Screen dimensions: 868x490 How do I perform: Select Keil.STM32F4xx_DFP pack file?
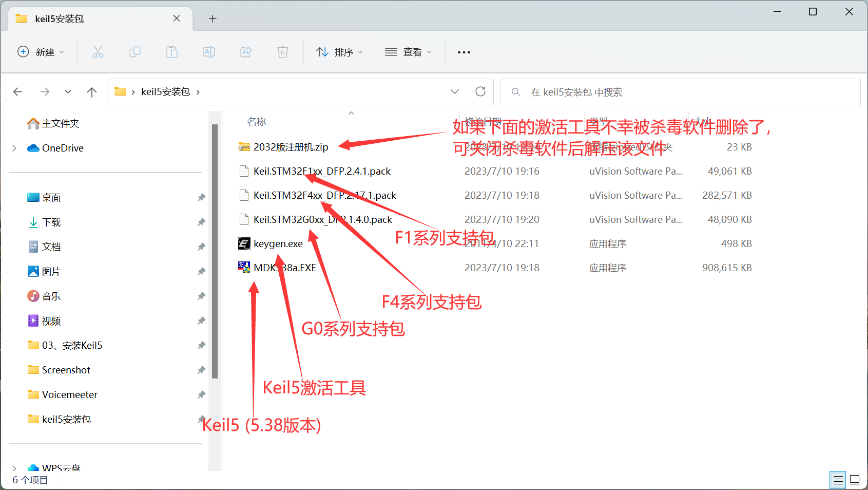click(318, 195)
